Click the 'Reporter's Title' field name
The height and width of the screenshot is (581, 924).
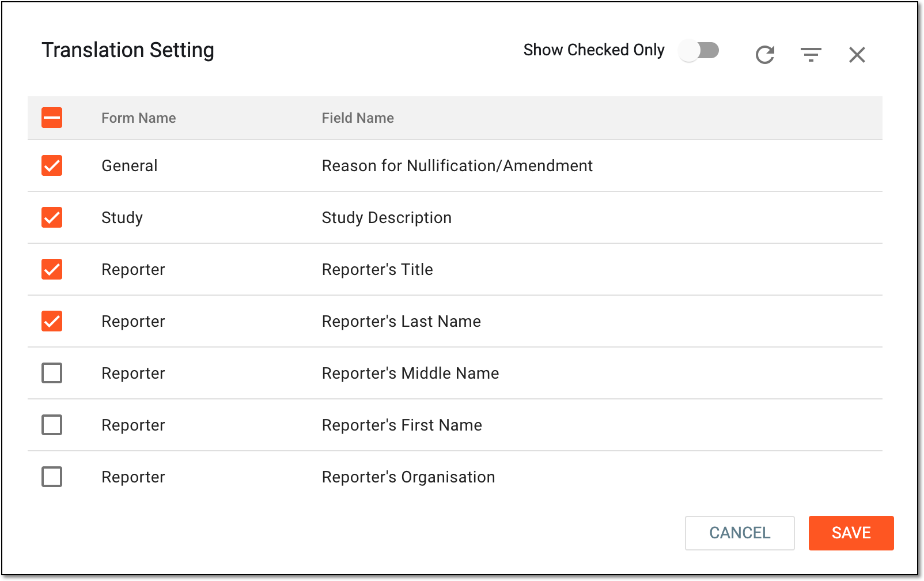[377, 270]
